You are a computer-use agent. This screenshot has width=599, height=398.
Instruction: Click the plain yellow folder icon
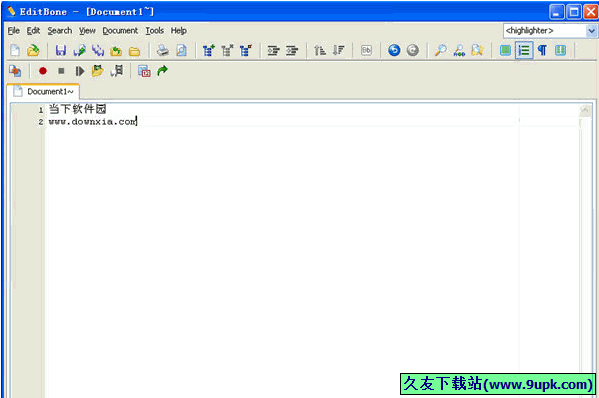(x=134, y=51)
